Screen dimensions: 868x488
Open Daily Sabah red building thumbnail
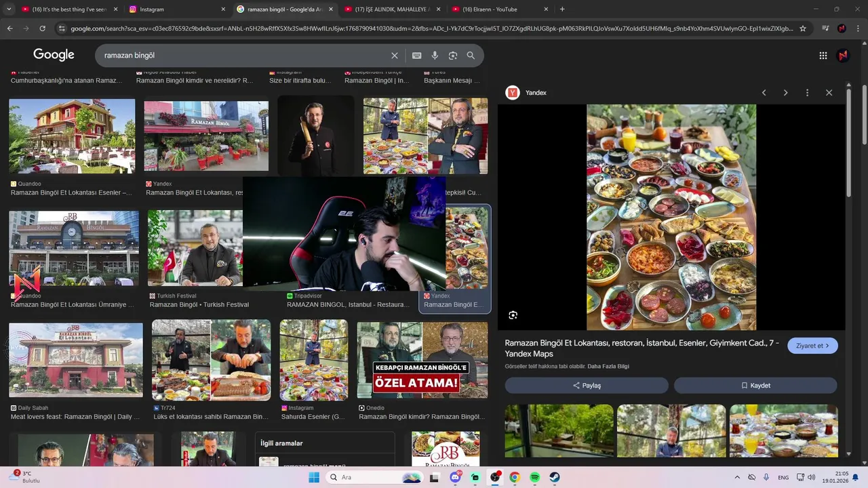[76, 360]
